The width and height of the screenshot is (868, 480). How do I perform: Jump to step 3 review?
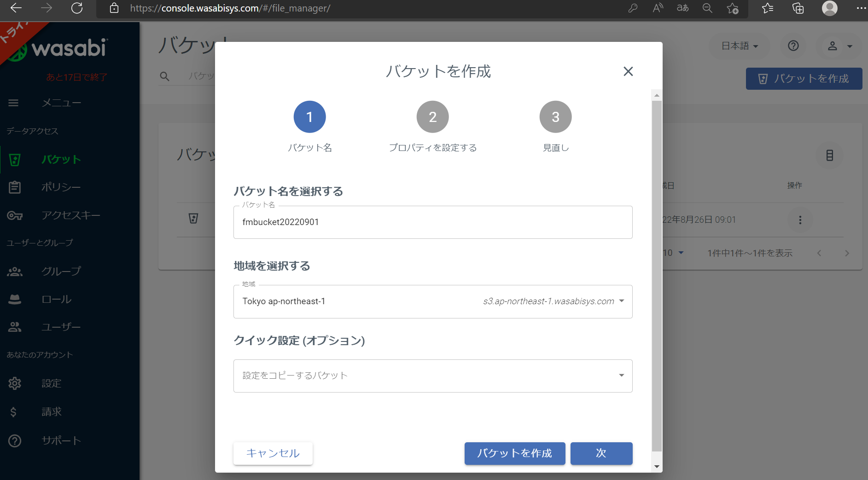click(555, 117)
